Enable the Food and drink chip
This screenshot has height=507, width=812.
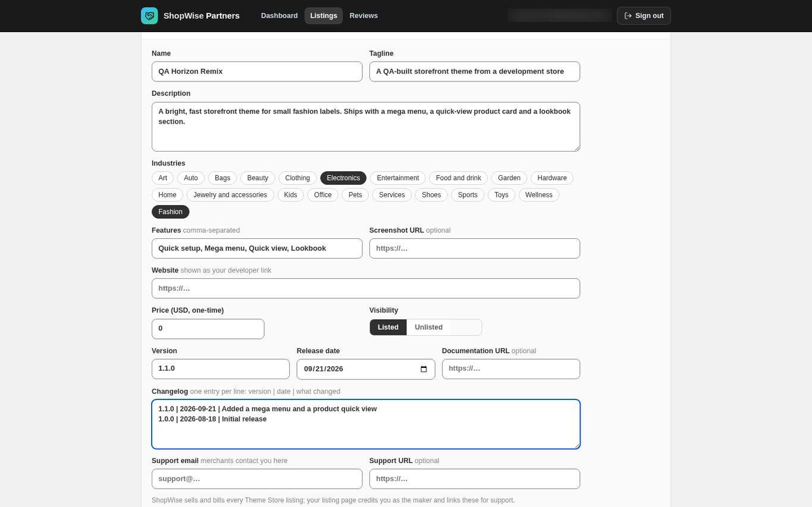458,178
